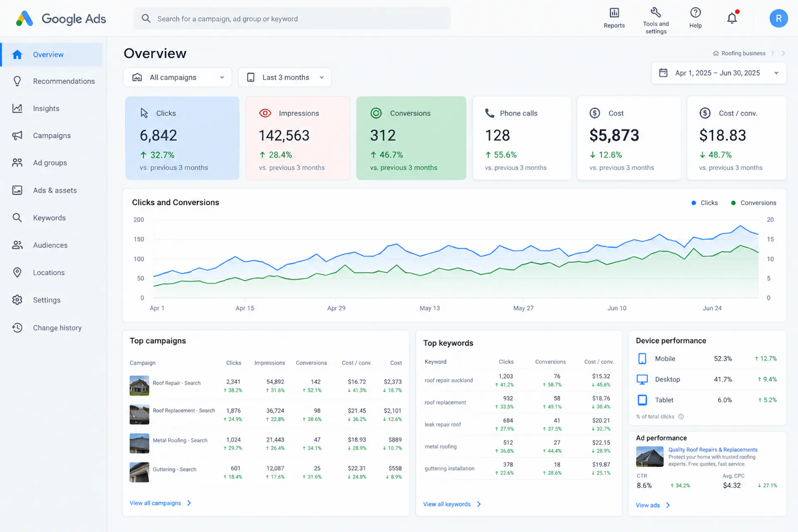The height and width of the screenshot is (532, 798).
Task: Toggle the Conversions series in chart legend
Action: [754, 203]
